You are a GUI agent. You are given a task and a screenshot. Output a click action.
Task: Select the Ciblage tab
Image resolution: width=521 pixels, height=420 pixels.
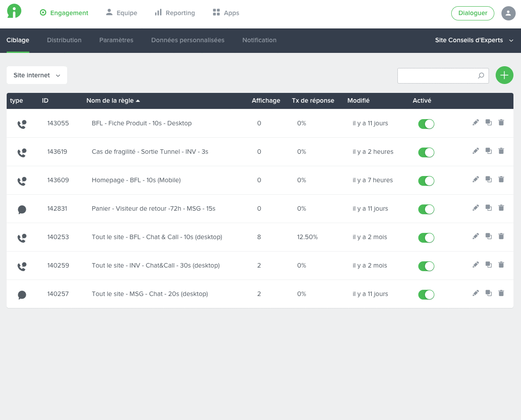(18, 40)
